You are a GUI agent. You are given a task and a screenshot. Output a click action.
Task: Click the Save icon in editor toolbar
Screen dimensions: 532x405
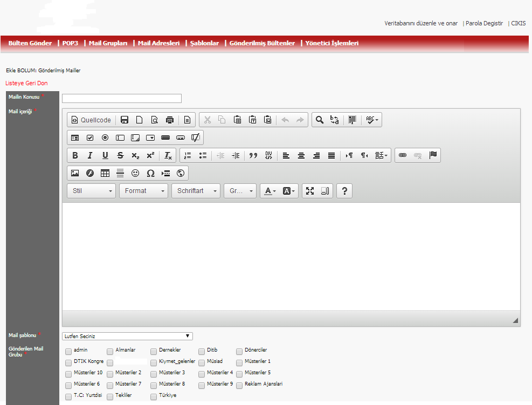point(125,120)
